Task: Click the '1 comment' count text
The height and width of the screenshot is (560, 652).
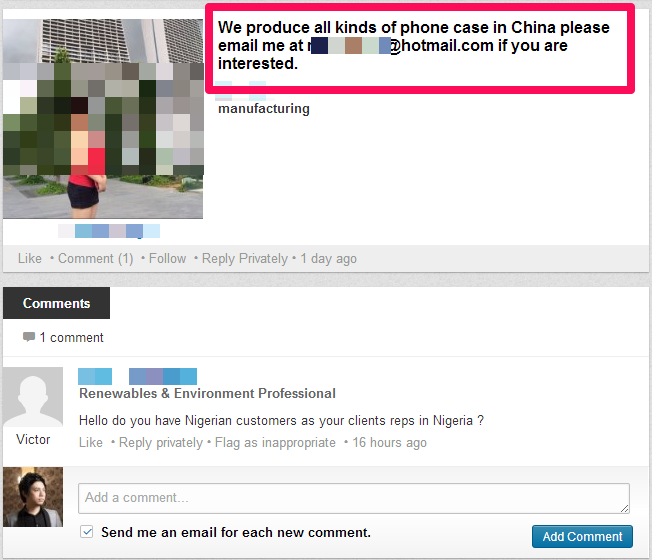Action: (72, 337)
